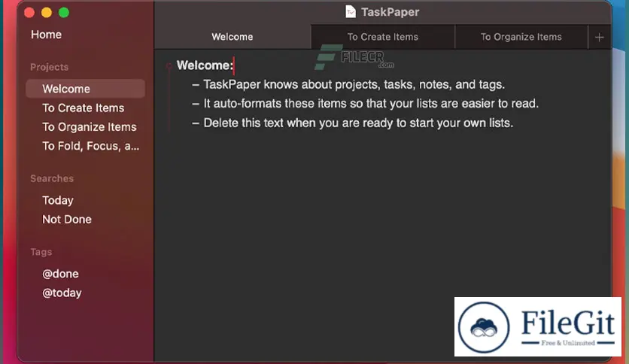Add a new tab with plus button
Viewport: 629px width, 364px height.
[x=600, y=38]
